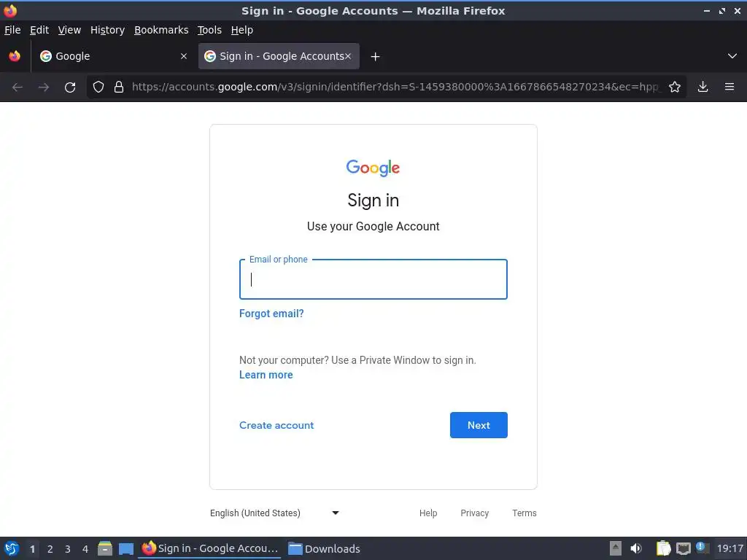Open the Tools menu
This screenshot has width=747, height=560.
209,30
